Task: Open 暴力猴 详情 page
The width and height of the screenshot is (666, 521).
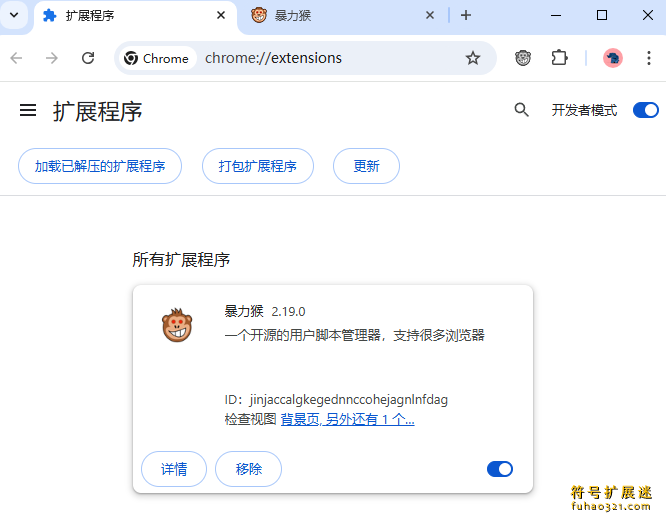Action: (x=174, y=469)
